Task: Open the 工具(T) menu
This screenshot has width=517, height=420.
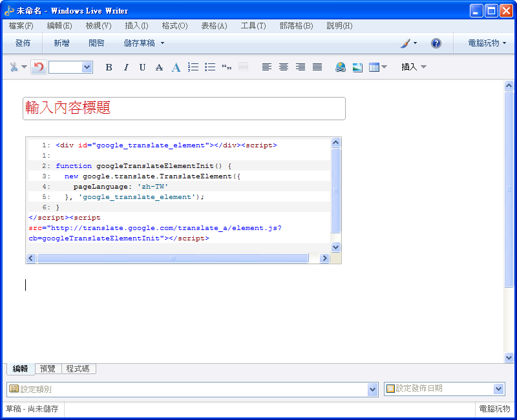Action: click(253, 26)
